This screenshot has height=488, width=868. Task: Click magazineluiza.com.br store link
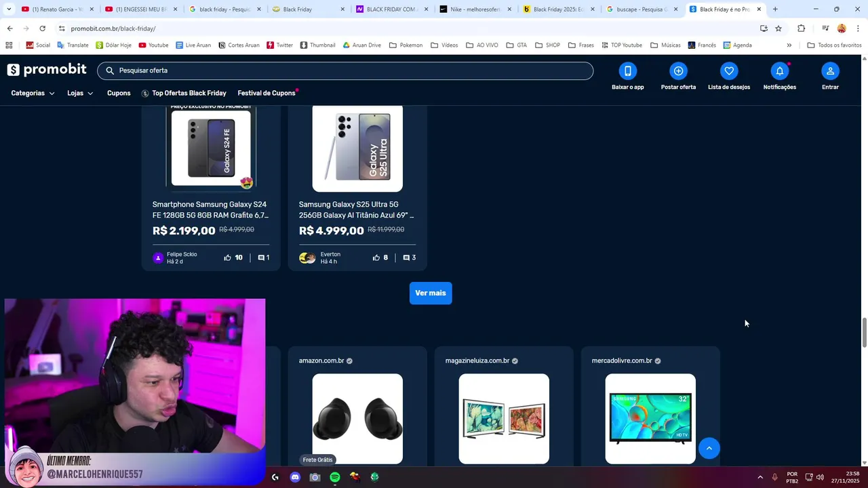[x=477, y=361]
